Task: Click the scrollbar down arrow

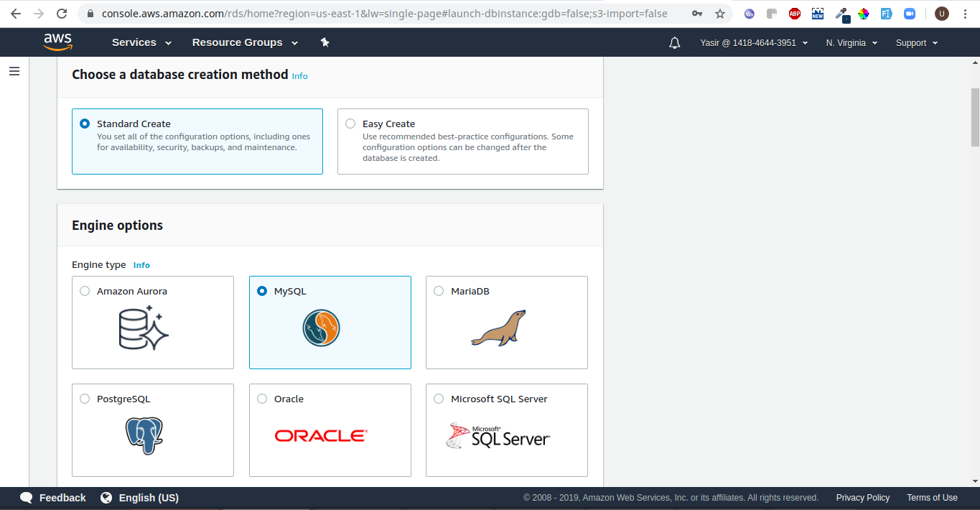Action: (x=974, y=481)
